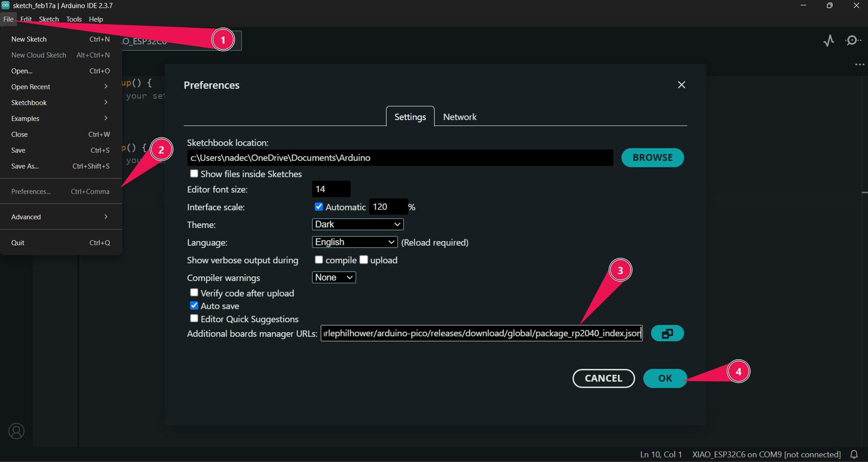Enable verbose output during compile
The width and height of the screenshot is (868, 462).
point(319,260)
